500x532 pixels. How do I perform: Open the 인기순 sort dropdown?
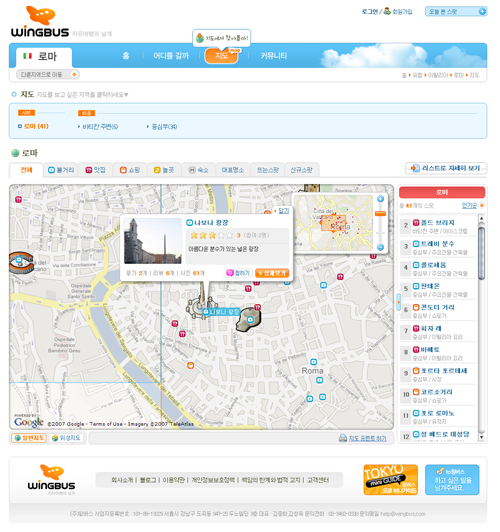(x=473, y=205)
